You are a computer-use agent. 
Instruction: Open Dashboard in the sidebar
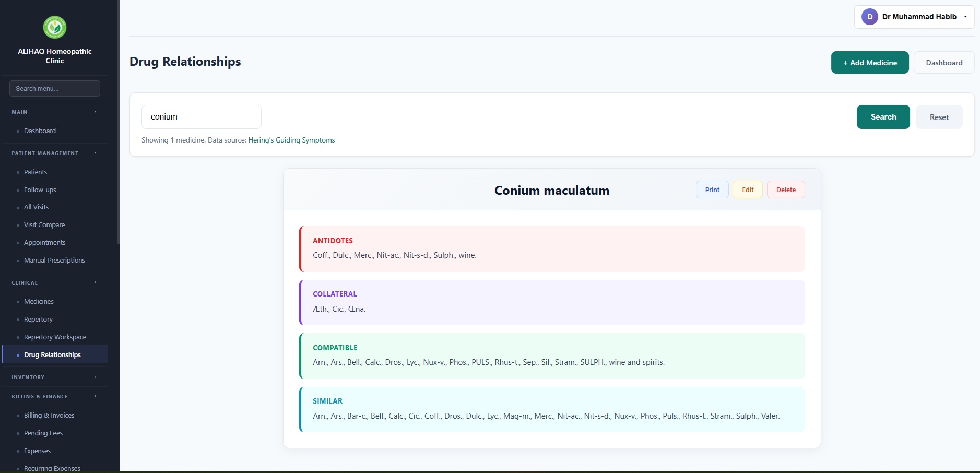pos(55,131)
